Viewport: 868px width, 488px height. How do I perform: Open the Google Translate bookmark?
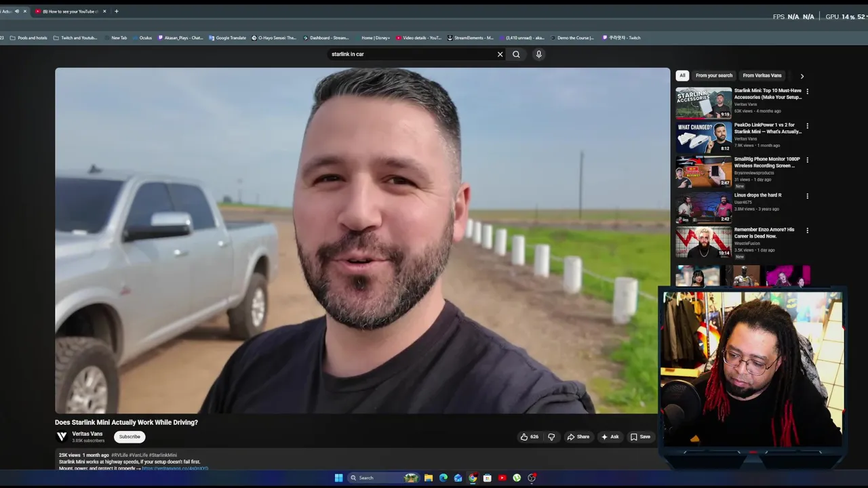(227, 38)
